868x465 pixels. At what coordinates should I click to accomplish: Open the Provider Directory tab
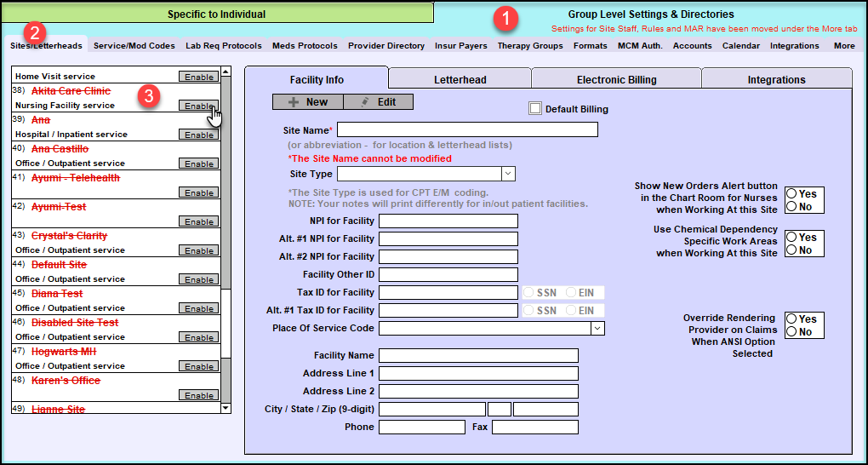[385, 46]
